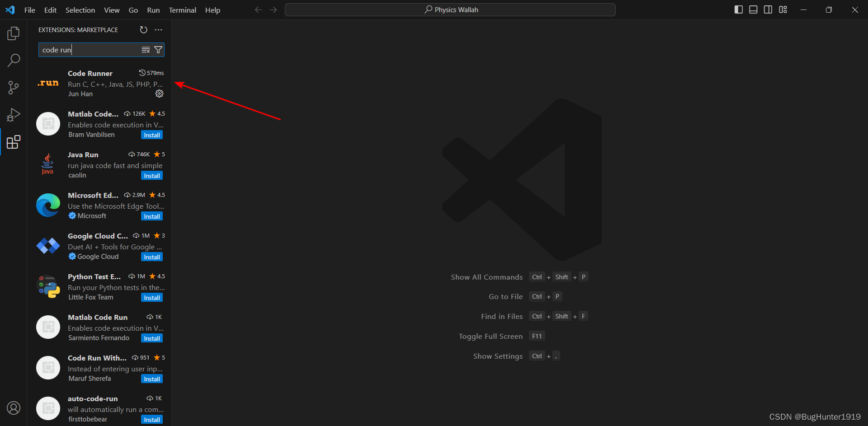Image resolution: width=868 pixels, height=426 pixels.
Task: Install the Python Test Explorer extension
Action: coord(152,298)
